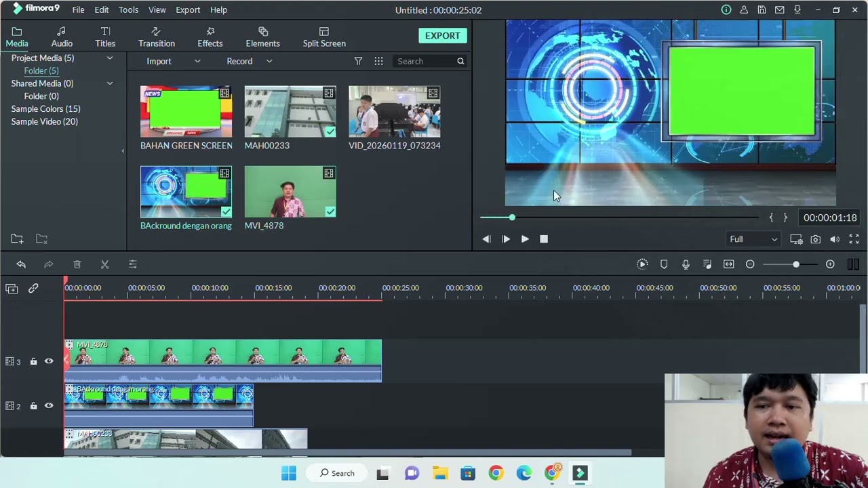Image resolution: width=868 pixels, height=488 pixels.
Task: Open the Titles tab
Action: 105,37
